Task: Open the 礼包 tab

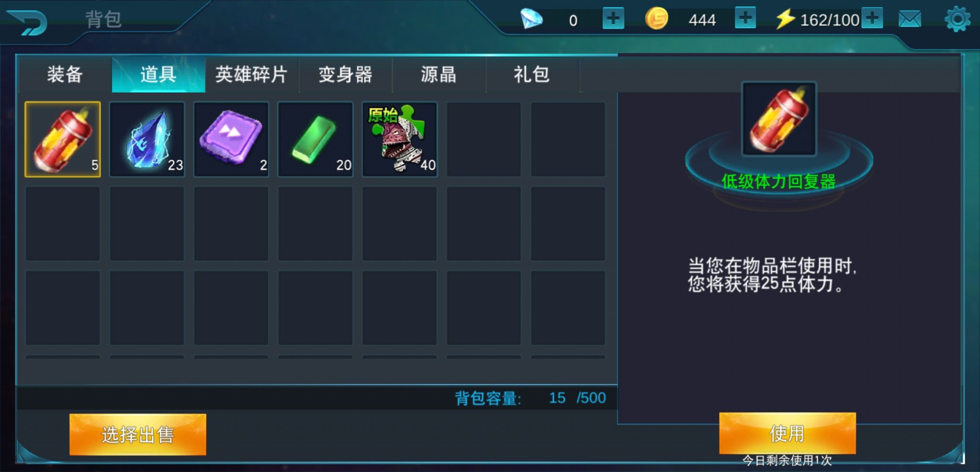Action: (x=532, y=75)
